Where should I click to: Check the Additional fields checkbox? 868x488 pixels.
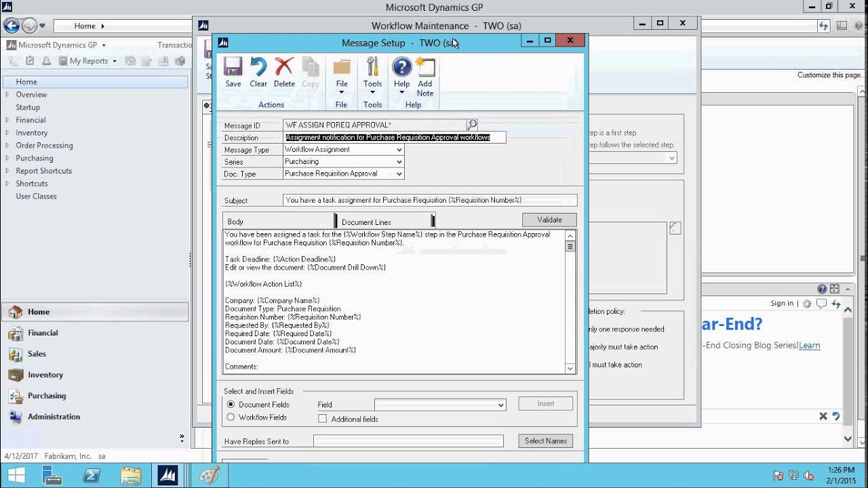pyautogui.click(x=322, y=419)
